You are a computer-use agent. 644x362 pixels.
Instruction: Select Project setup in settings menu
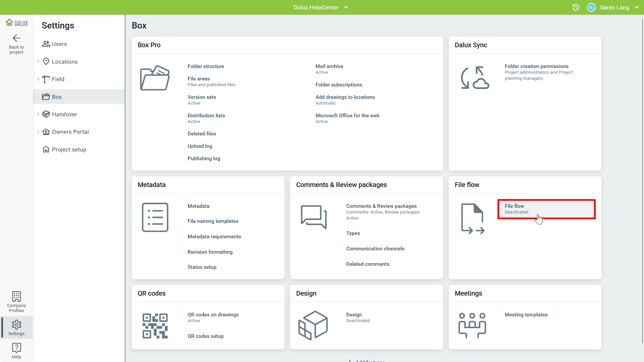(x=69, y=149)
